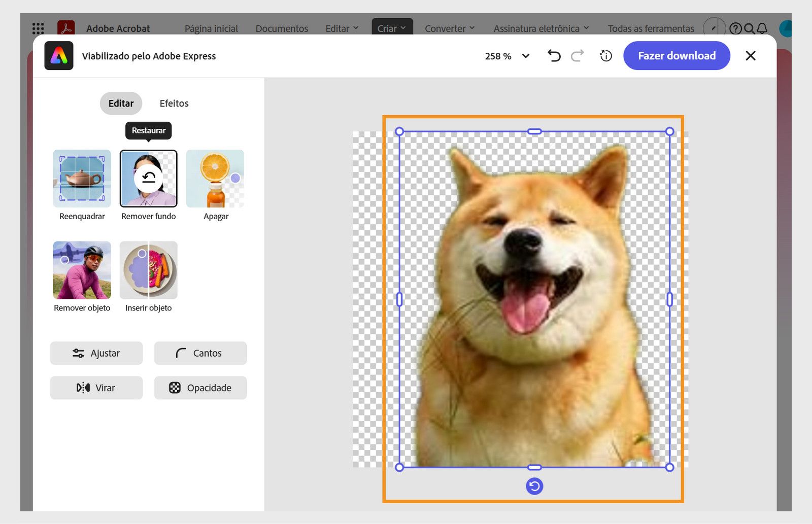Open the notifications bell

pos(762,28)
